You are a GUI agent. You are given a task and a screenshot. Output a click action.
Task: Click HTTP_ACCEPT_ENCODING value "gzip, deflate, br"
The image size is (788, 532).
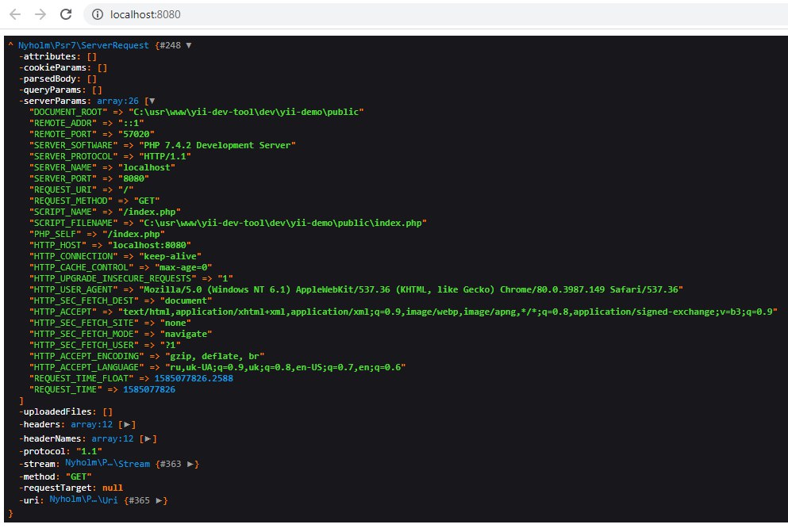(214, 356)
